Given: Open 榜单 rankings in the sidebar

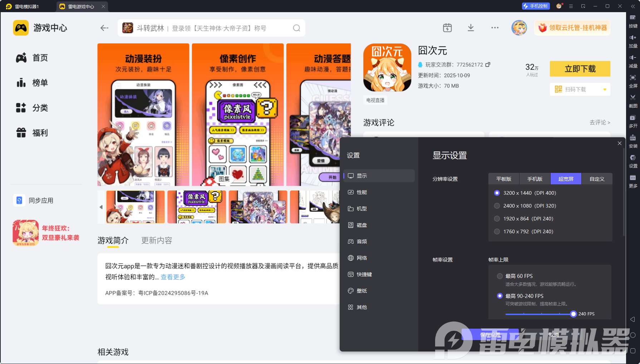Looking at the screenshot, I should 32,83.
